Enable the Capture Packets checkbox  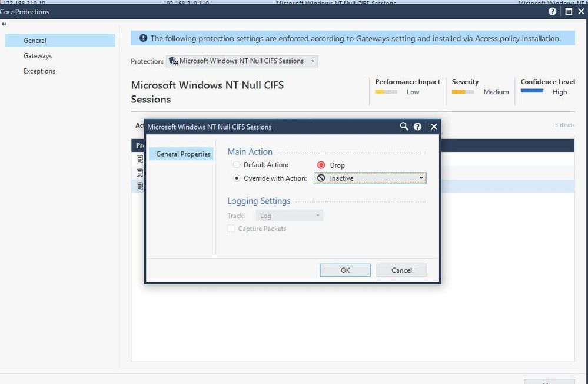[231, 229]
